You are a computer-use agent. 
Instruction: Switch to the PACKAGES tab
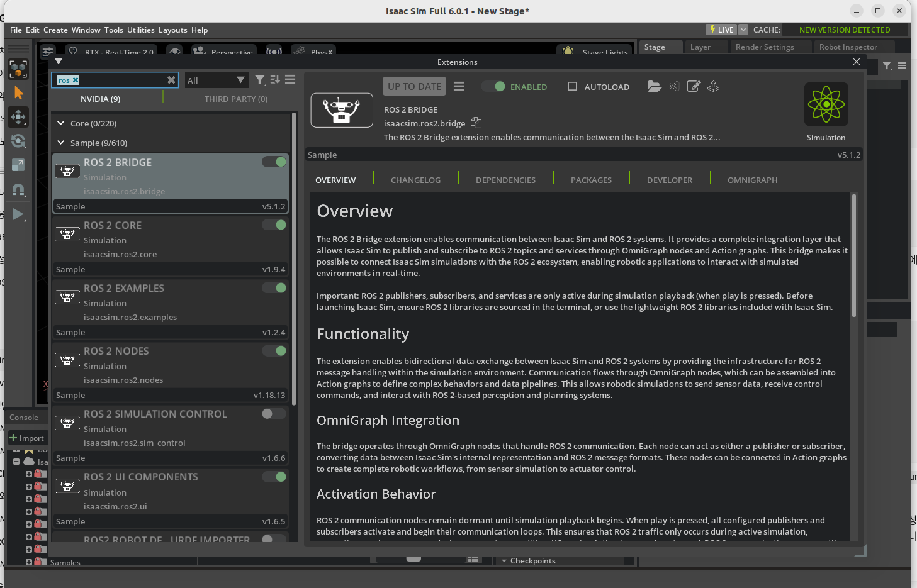[591, 180]
